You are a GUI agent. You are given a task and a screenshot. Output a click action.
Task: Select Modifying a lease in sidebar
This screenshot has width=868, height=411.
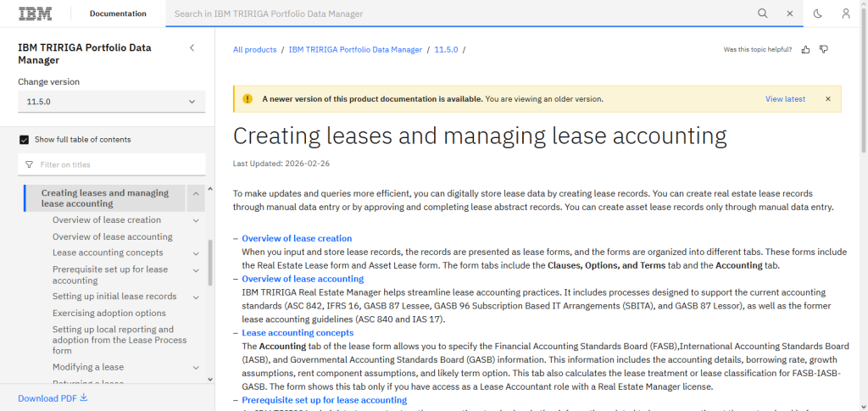(x=88, y=367)
